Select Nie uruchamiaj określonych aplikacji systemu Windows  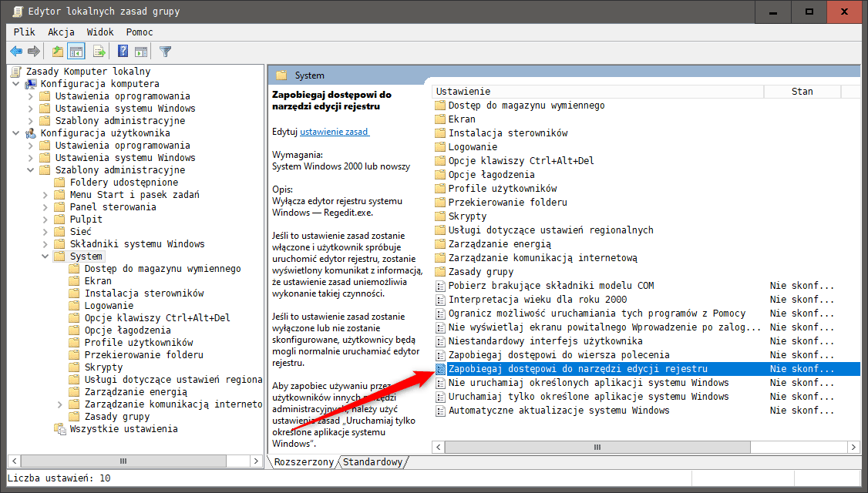coord(588,383)
